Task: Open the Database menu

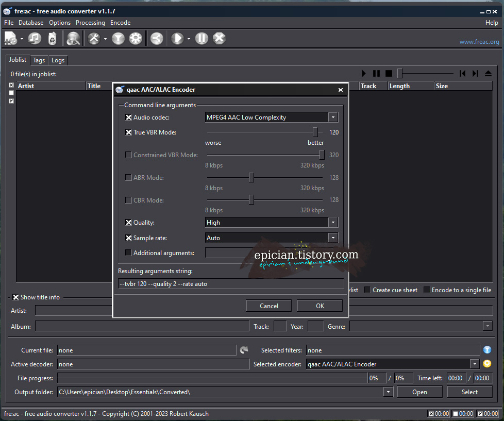Action: click(31, 23)
